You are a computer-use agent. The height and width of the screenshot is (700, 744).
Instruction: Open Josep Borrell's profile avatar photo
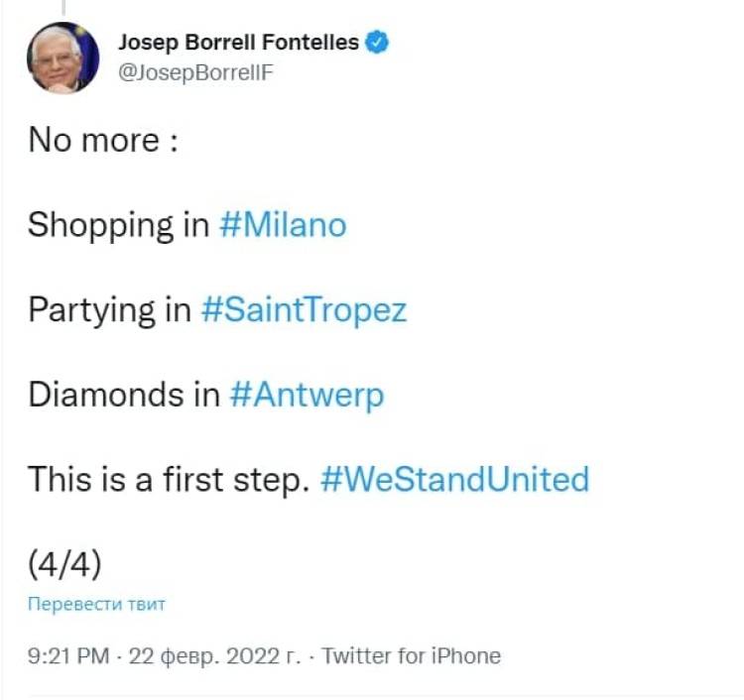[63, 58]
